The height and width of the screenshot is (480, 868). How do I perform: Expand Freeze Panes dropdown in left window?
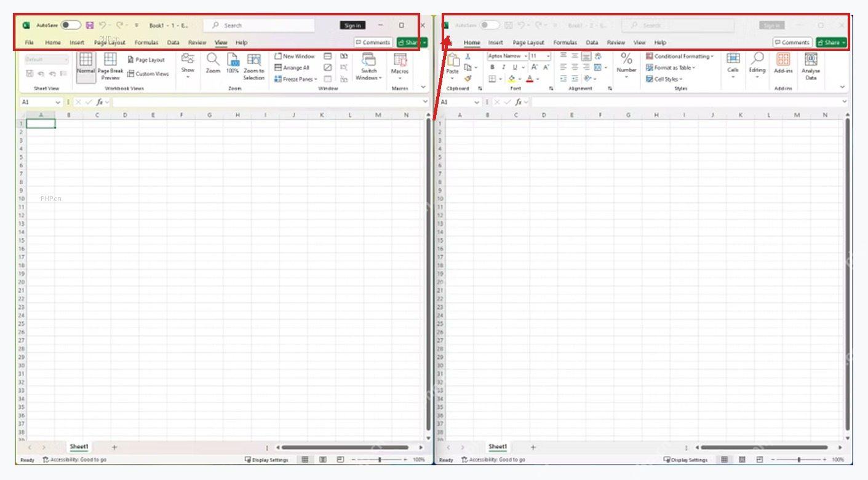pos(296,79)
